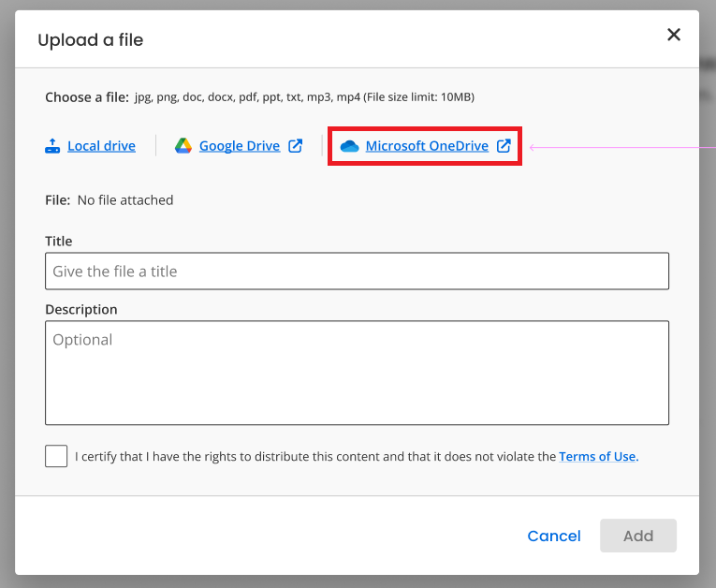Click the certification statement text
716x588 pixels.
[x=315, y=456]
